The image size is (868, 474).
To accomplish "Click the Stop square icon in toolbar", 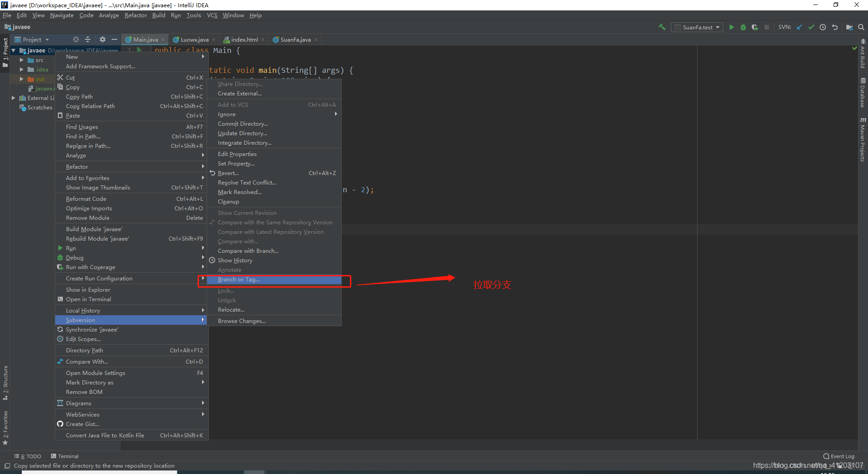I will [767, 27].
